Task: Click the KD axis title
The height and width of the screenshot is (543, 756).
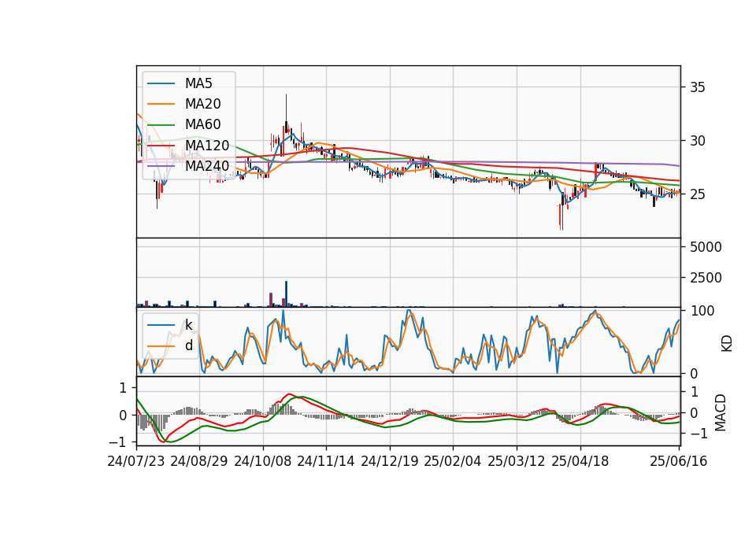Action: pyautogui.click(x=727, y=343)
